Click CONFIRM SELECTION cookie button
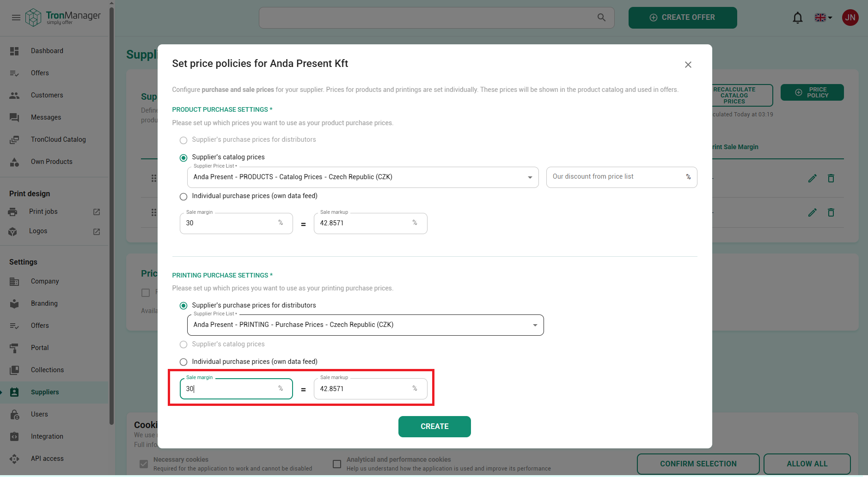Image resolution: width=868 pixels, height=477 pixels. 698,464
